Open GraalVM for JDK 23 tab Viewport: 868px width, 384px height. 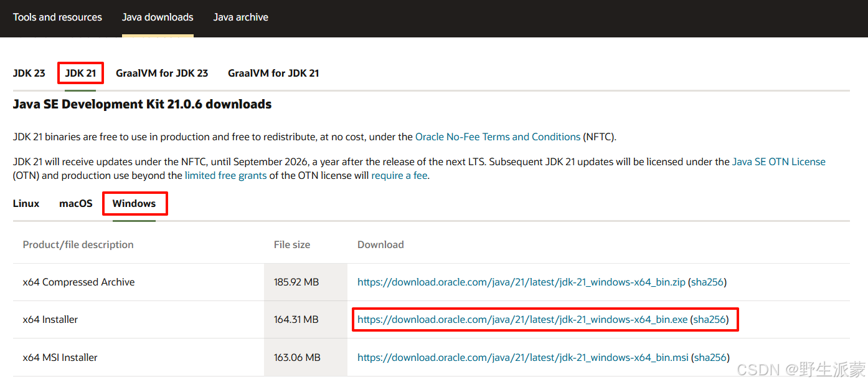162,73
